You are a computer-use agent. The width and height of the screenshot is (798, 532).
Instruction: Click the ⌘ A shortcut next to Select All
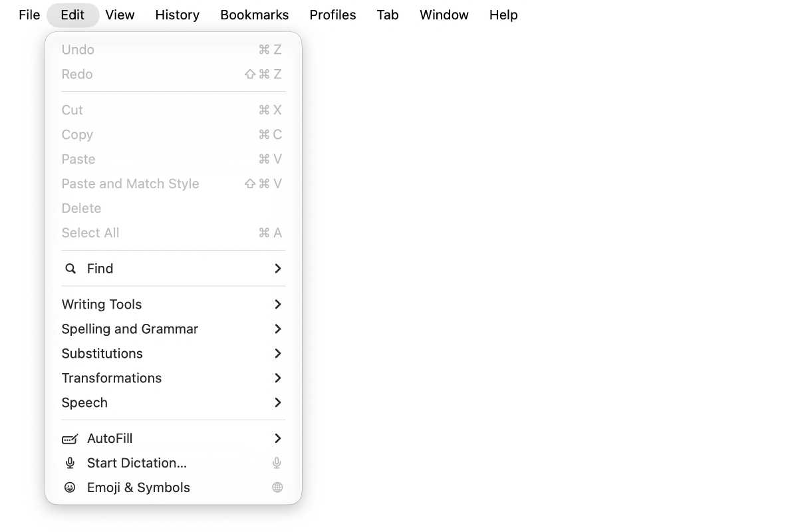(270, 233)
